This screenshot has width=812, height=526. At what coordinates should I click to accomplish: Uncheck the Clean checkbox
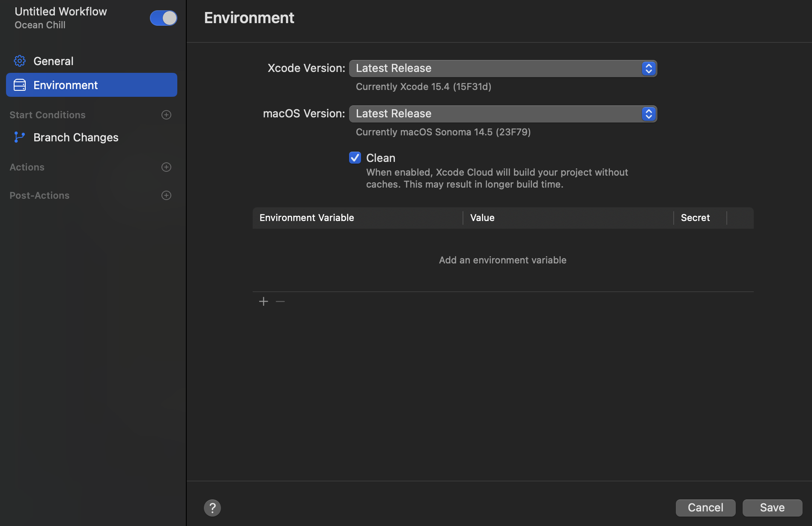point(355,158)
